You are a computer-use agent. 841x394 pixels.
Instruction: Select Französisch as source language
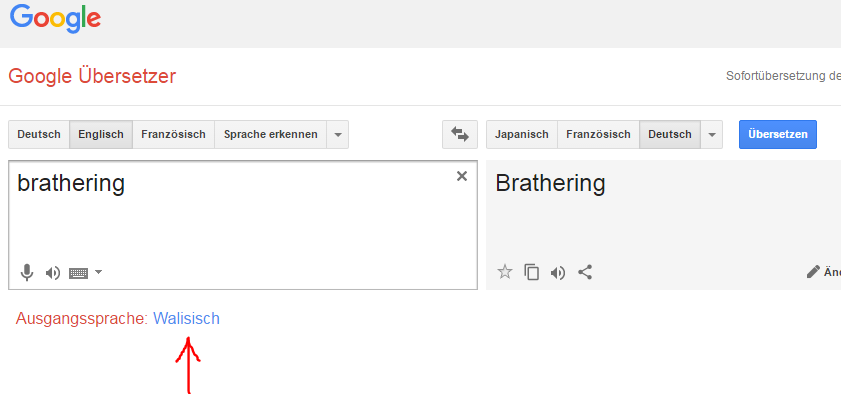173,134
